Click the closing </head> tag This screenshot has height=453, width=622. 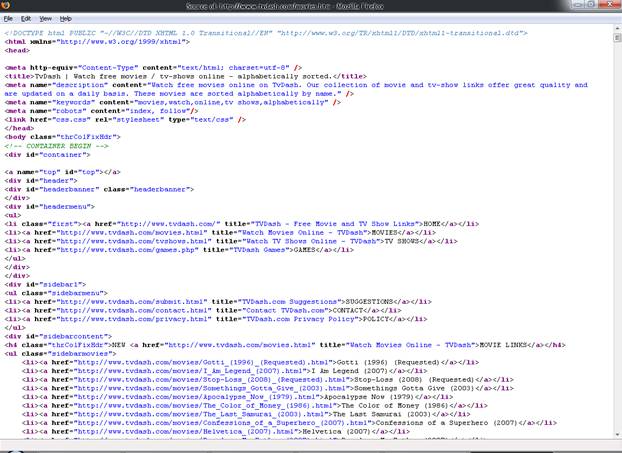tap(19, 128)
